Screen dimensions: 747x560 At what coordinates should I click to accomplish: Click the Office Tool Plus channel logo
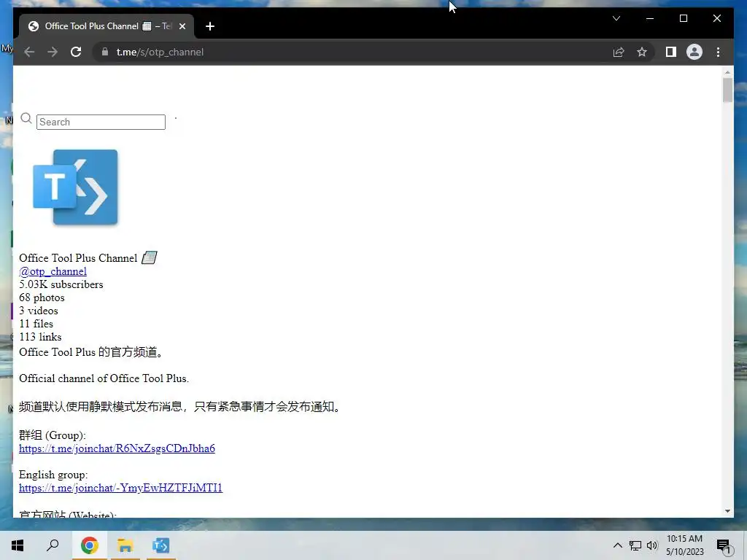pyautogui.click(x=75, y=187)
